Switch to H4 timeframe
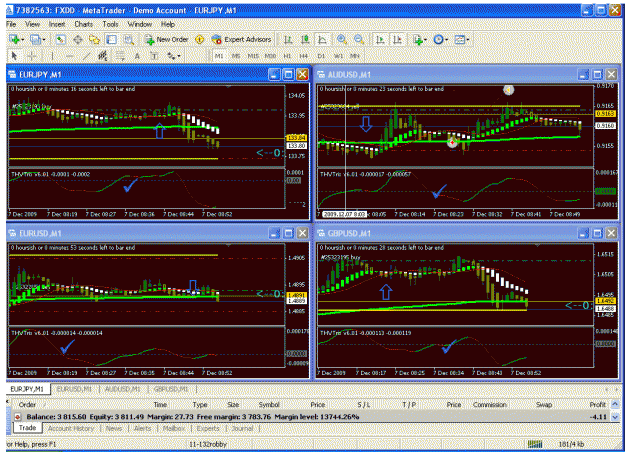625x452 pixels. [x=304, y=56]
